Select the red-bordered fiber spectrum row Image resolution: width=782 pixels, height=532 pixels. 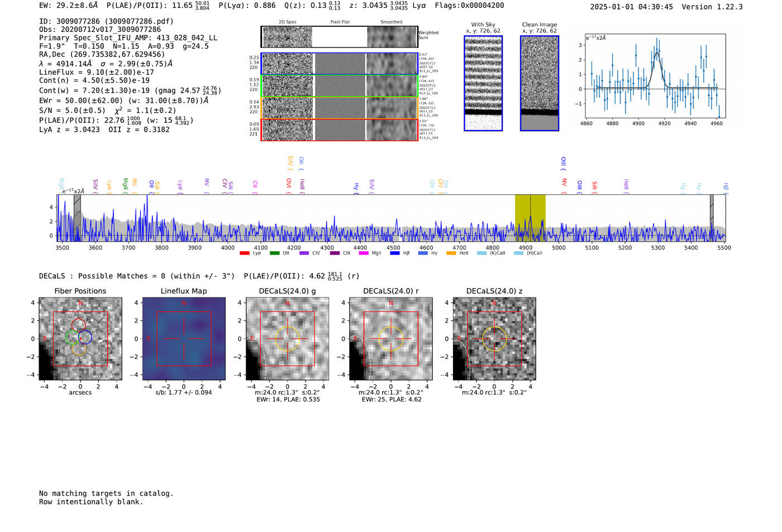(x=340, y=130)
